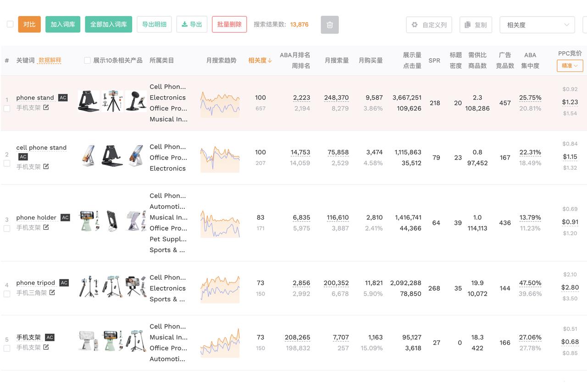Open the 数据解释 link
This screenshot has width=587, height=392.
pyautogui.click(x=50, y=61)
